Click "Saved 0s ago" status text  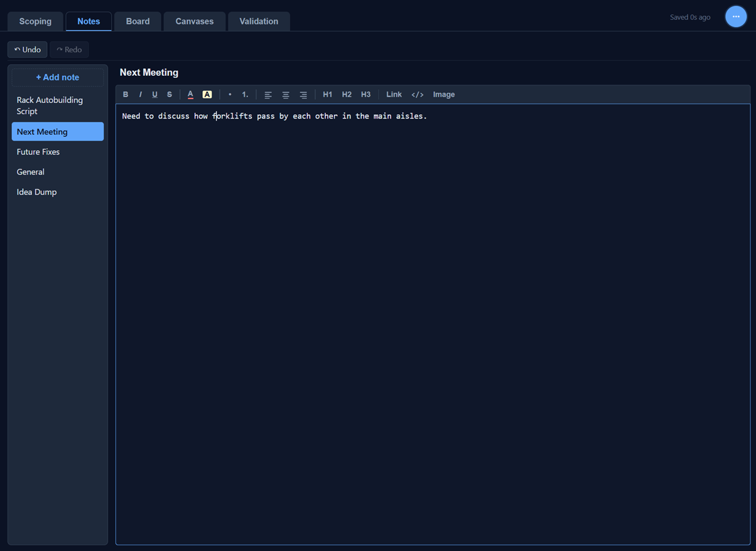pyautogui.click(x=690, y=18)
